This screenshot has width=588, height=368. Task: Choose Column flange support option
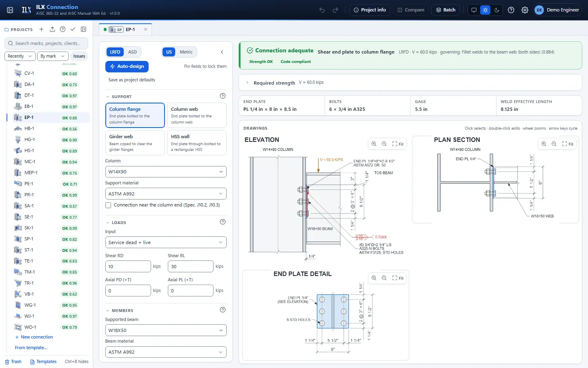135,116
